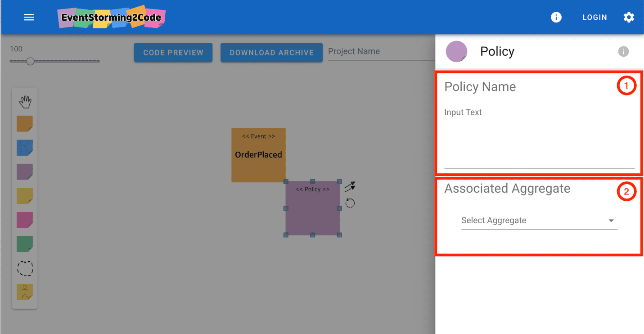This screenshot has width=644, height=334.
Task: Pick the pink sticky note tool
Action: point(25,220)
